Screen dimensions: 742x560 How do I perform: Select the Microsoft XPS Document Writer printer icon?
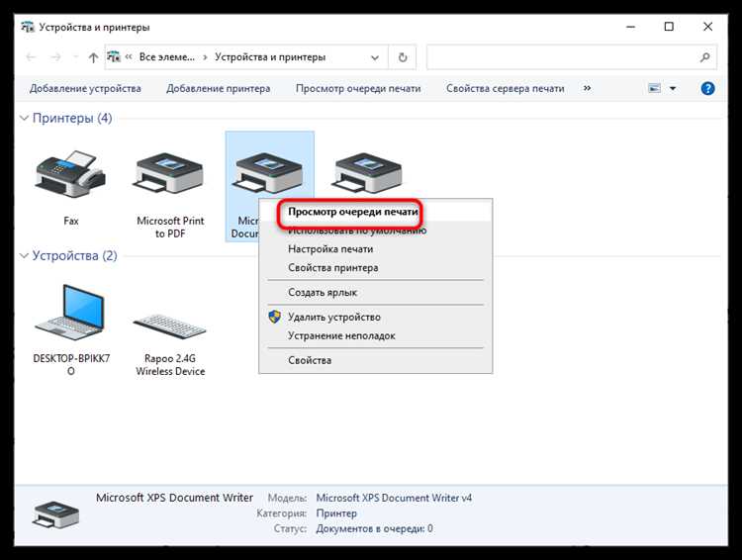pos(269,173)
